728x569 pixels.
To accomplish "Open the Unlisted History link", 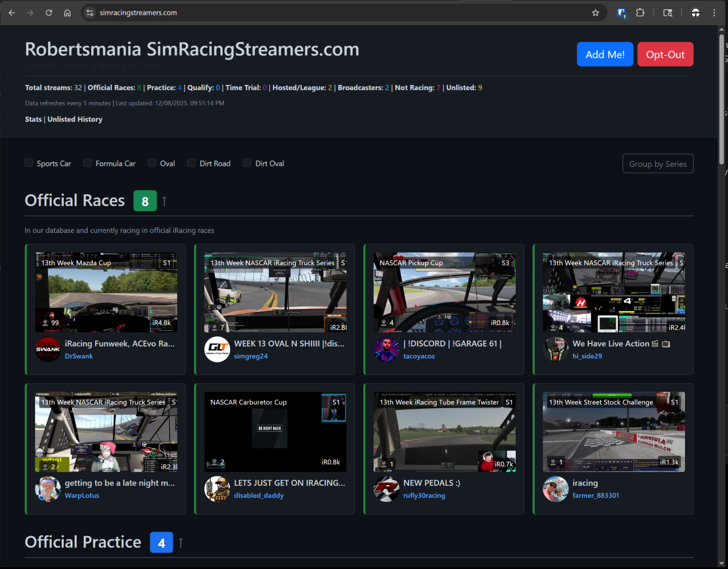I will (75, 119).
